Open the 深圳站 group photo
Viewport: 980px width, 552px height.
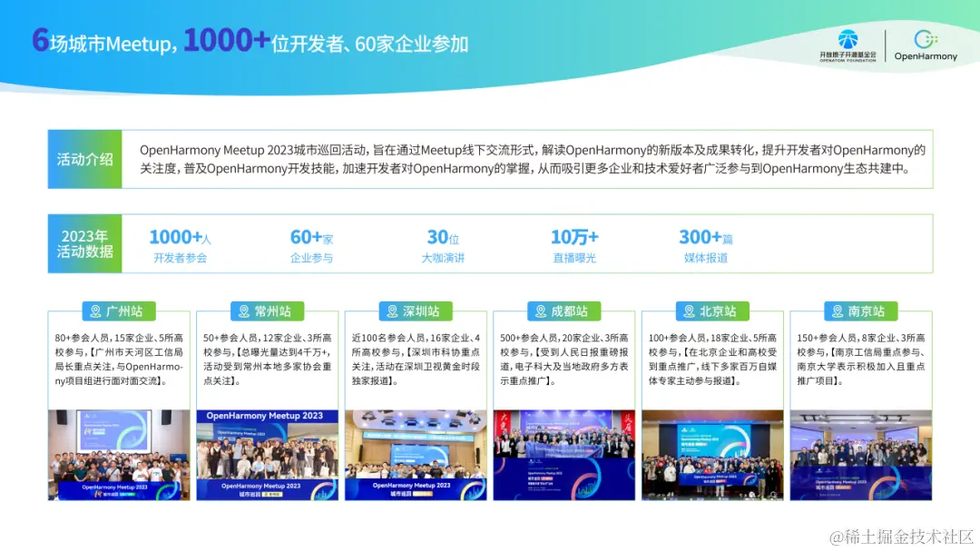coord(416,455)
